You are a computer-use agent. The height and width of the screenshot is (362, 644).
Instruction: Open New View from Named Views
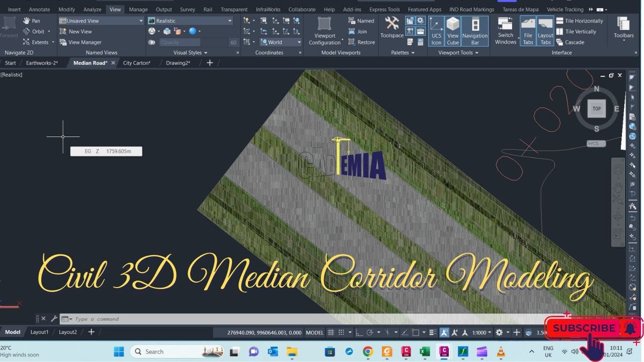pos(75,31)
